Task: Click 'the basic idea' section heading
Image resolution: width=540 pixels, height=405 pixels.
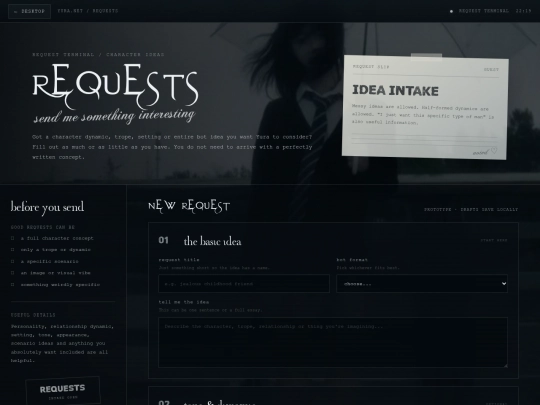Action: tap(212, 241)
